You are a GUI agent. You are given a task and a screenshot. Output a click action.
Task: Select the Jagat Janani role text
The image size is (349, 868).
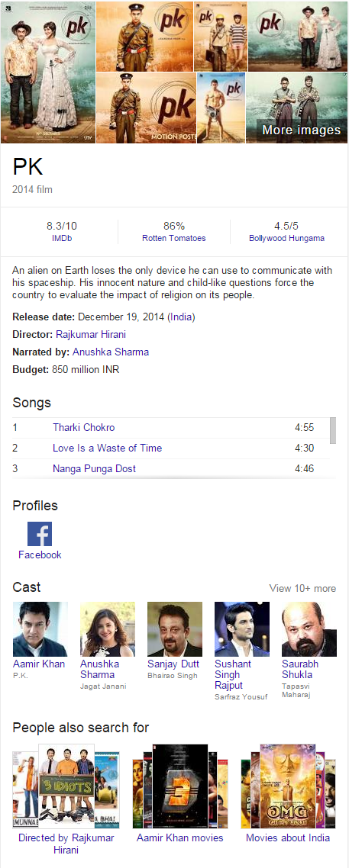tap(104, 686)
